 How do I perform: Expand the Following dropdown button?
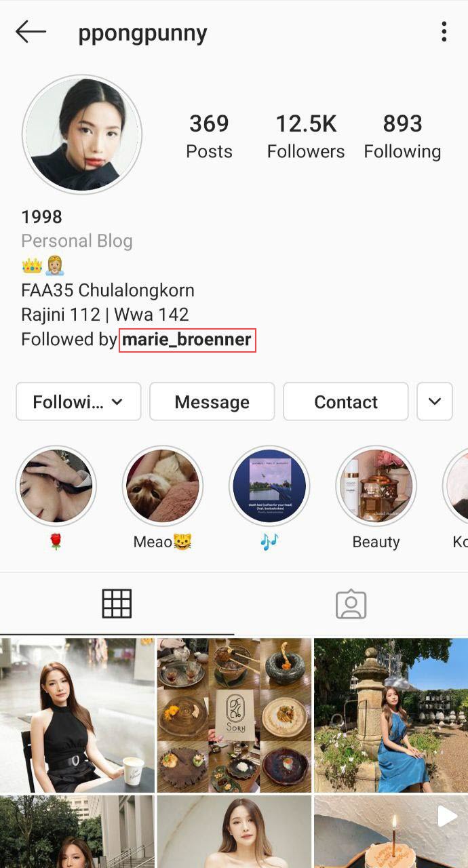pos(78,401)
